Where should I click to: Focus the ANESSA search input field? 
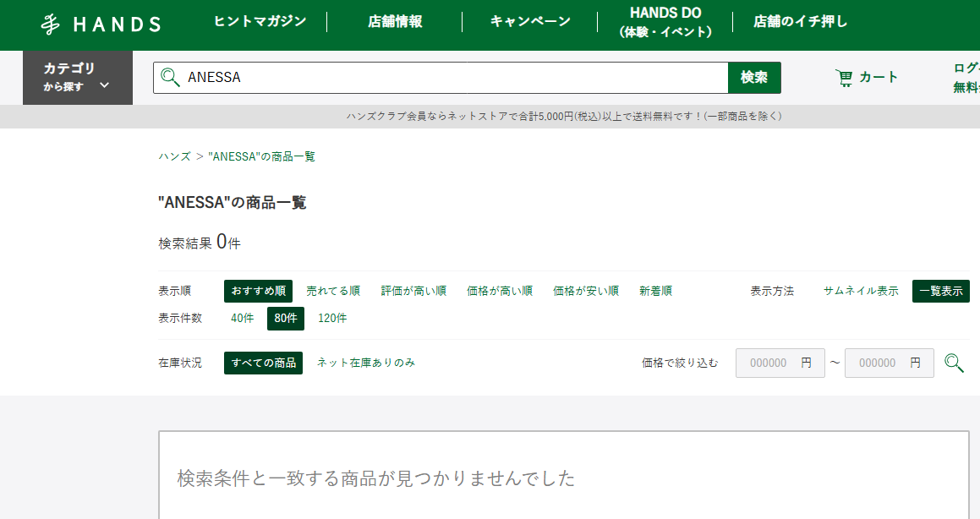tap(441, 78)
